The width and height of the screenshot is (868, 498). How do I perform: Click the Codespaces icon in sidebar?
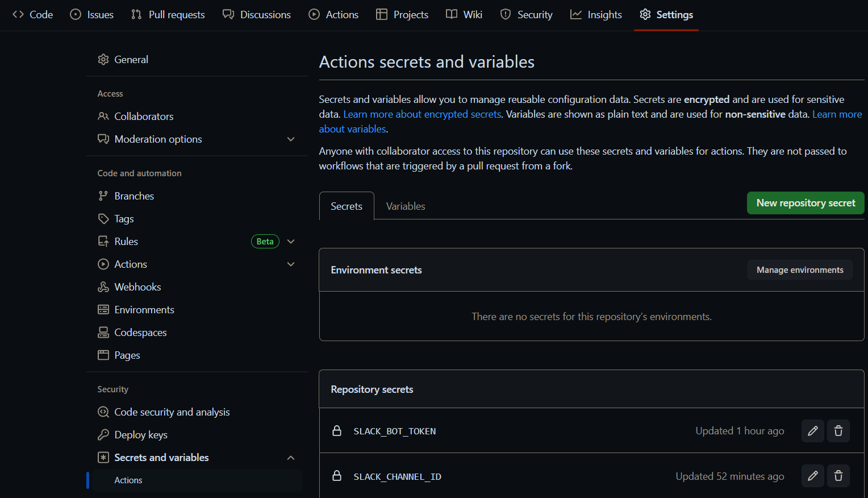tap(103, 333)
